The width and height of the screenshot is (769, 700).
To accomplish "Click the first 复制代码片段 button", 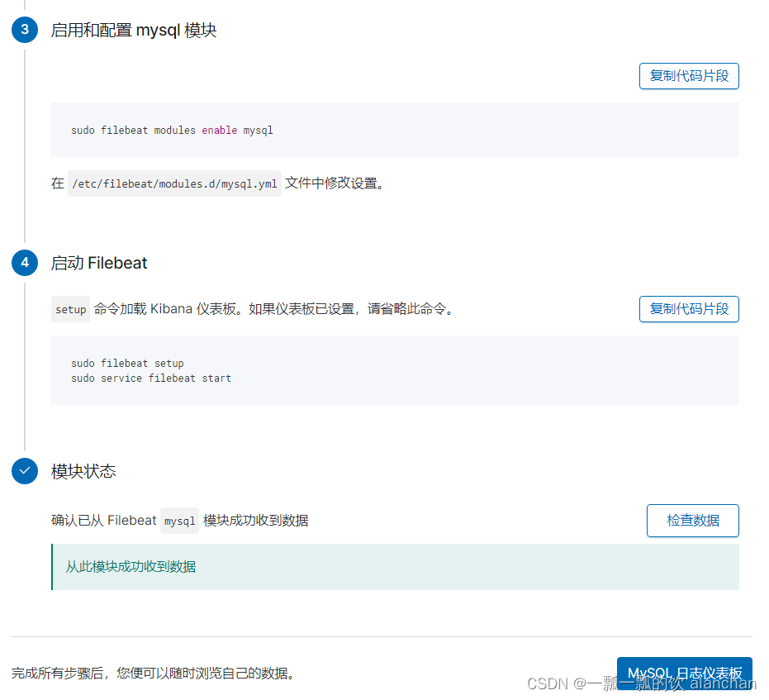I will [688, 75].
